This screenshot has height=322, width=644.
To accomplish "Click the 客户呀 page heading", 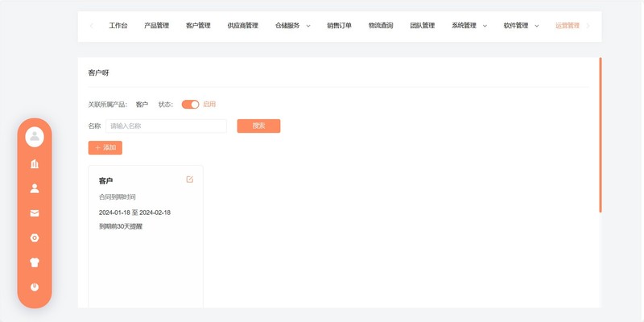I will pyautogui.click(x=98, y=73).
